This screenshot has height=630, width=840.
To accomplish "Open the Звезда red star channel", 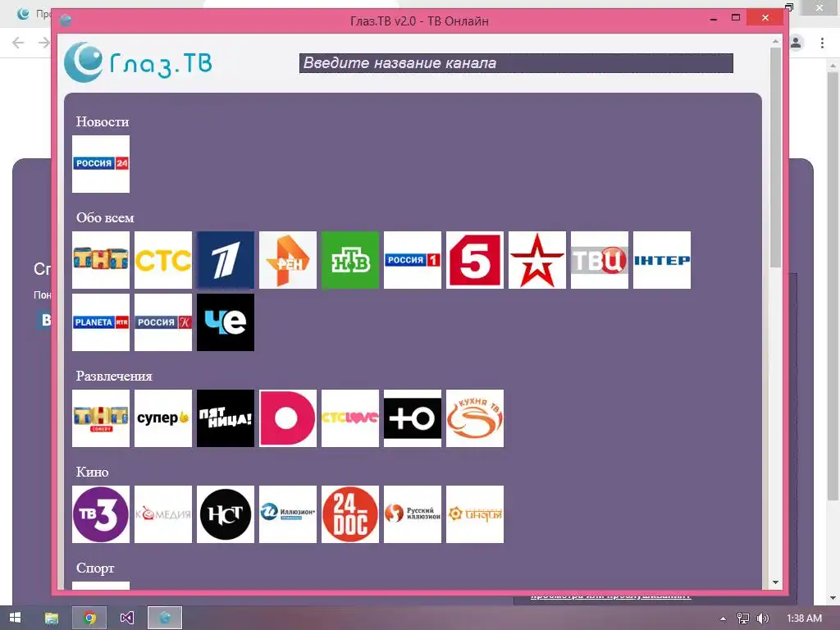I will point(536,260).
